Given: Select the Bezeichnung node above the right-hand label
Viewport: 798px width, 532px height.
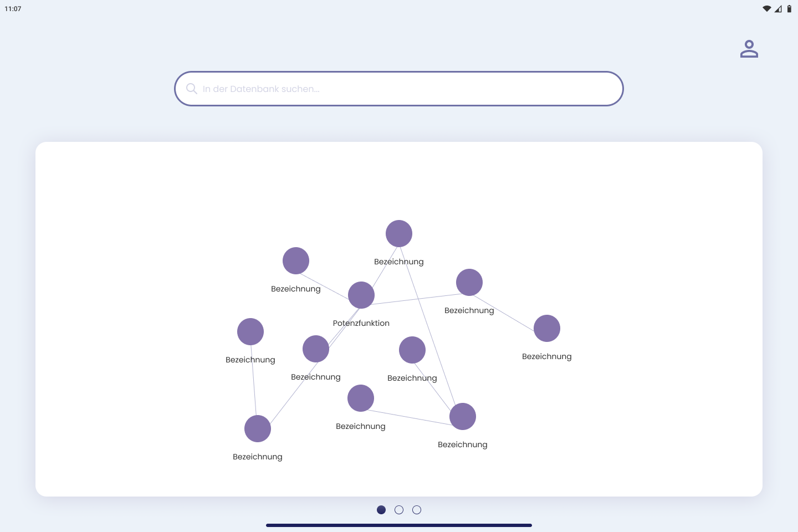Looking at the screenshot, I should click(x=469, y=282).
